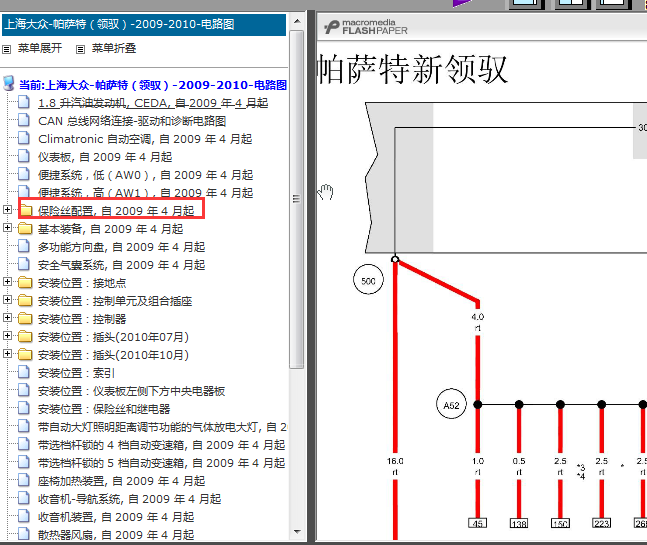Click document icon next to 安装位置：索引
Screen dimensions: 647x545
pos(24,372)
